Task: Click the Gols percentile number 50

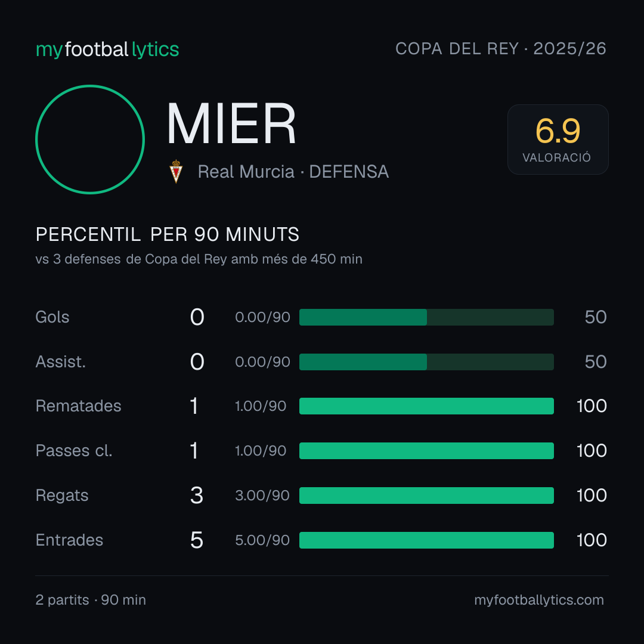Action: (x=596, y=317)
